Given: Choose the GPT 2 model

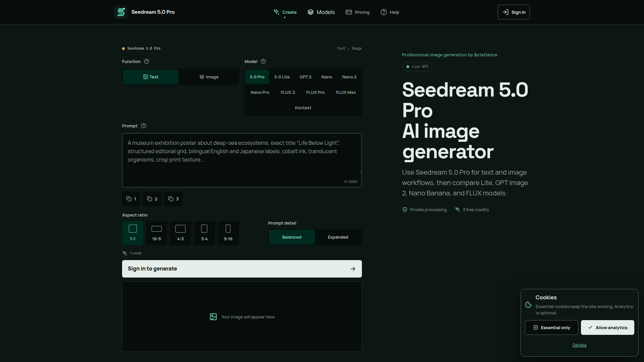Looking at the screenshot, I should point(306,77).
